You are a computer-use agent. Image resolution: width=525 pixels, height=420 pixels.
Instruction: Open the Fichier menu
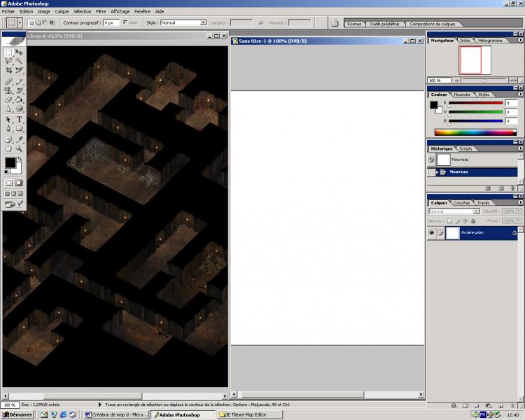pos(8,11)
